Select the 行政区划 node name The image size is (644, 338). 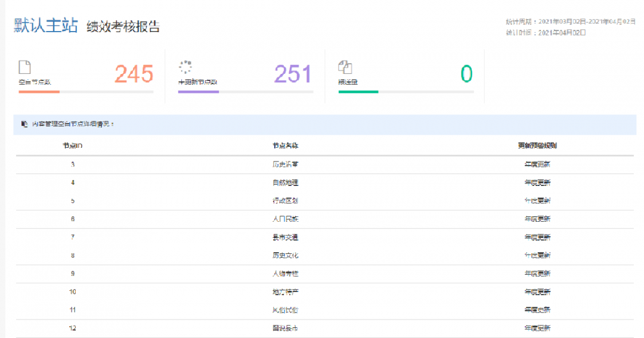(x=285, y=201)
